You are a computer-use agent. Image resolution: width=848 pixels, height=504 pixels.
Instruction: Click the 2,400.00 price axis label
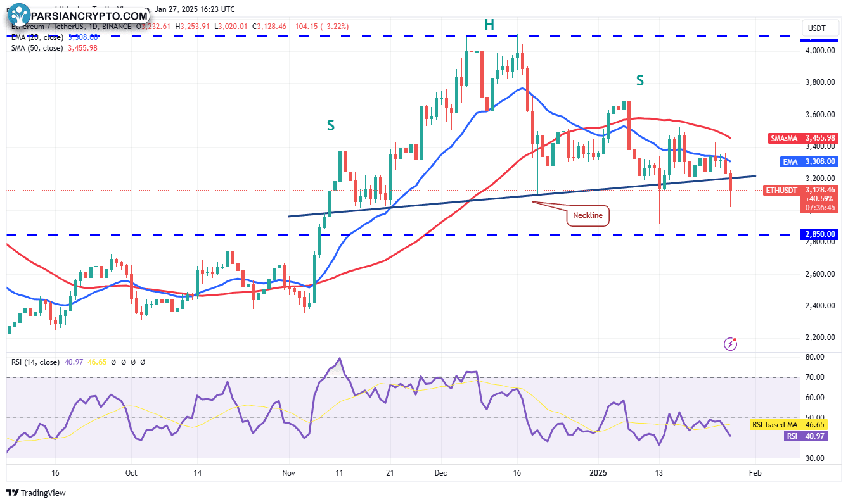coord(819,306)
